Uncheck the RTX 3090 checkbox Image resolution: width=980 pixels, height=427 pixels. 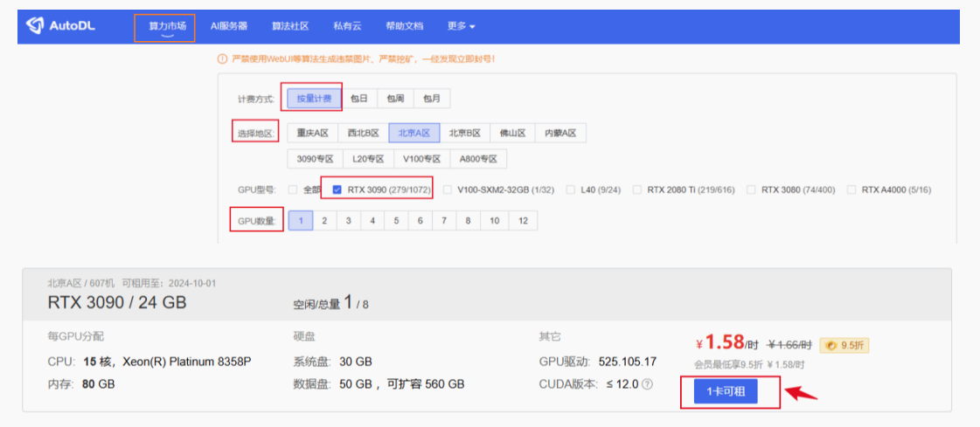(x=337, y=189)
